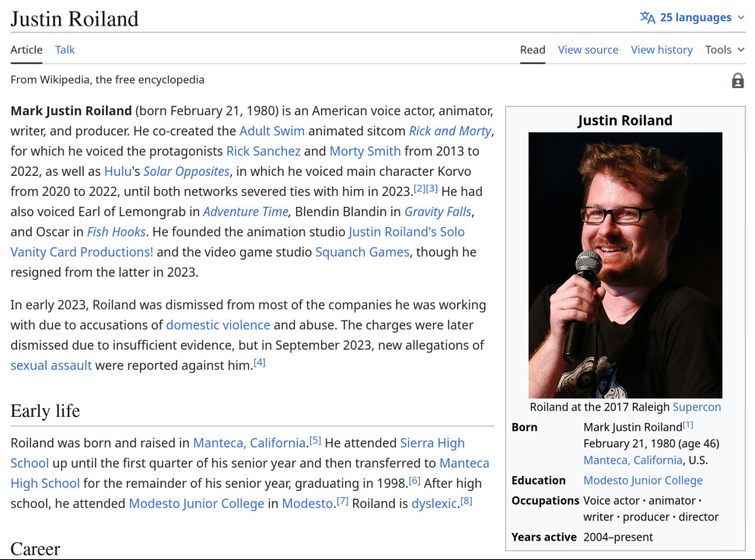Click citation [1] in the infobox

[x=688, y=424]
